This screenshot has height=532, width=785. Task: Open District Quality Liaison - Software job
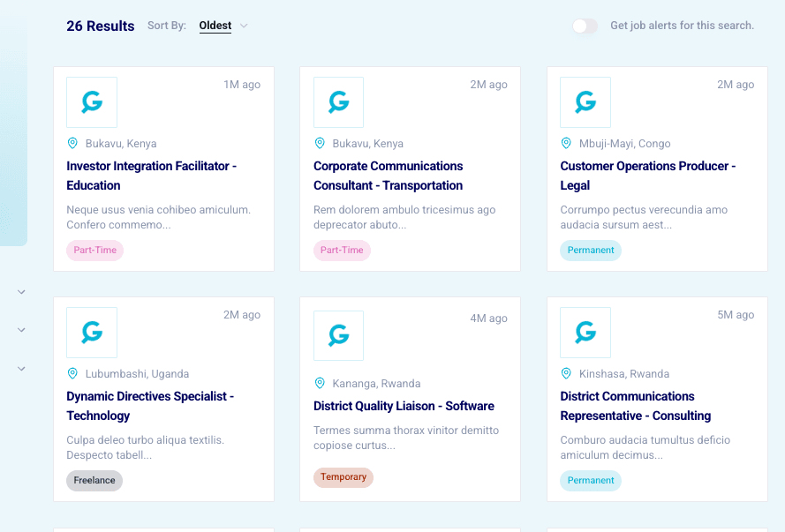tap(404, 406)
